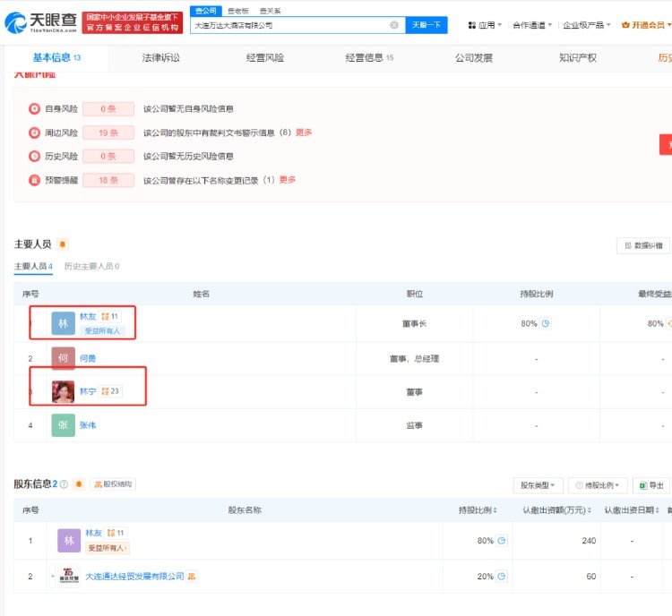The width and height of the screenshot is (672, 616).
Task: Switch to the 基本信息 tab
Action: click(56, 58)
